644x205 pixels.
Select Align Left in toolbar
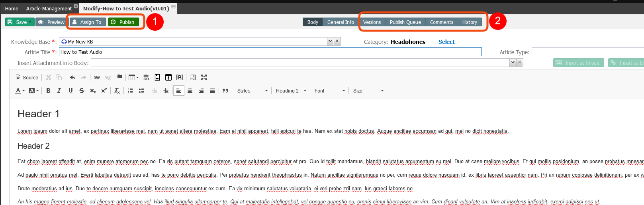click(x=179, y=91)
